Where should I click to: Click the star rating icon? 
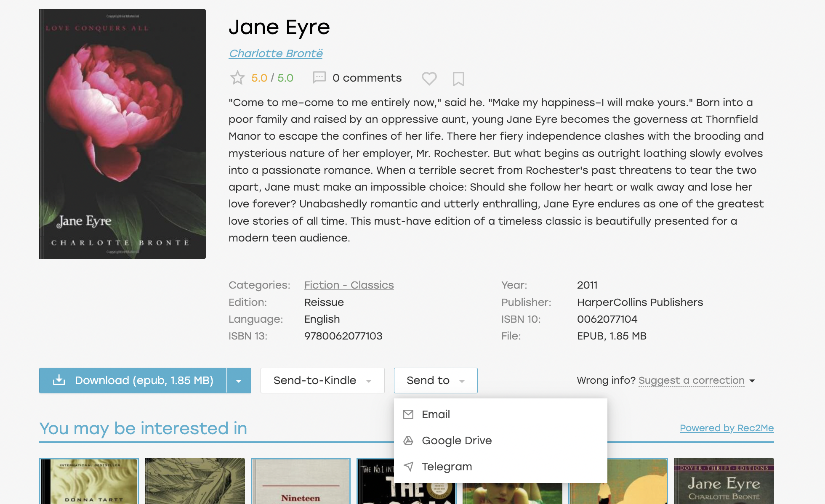pyautogui.click(x=237, y=78)
